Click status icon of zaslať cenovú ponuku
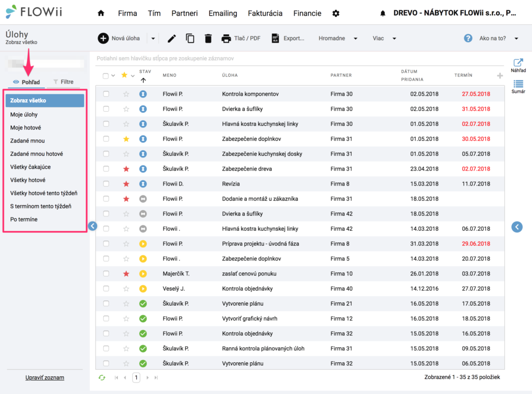The height and width of the screenshot is (394, 532). tap(143, 273)
